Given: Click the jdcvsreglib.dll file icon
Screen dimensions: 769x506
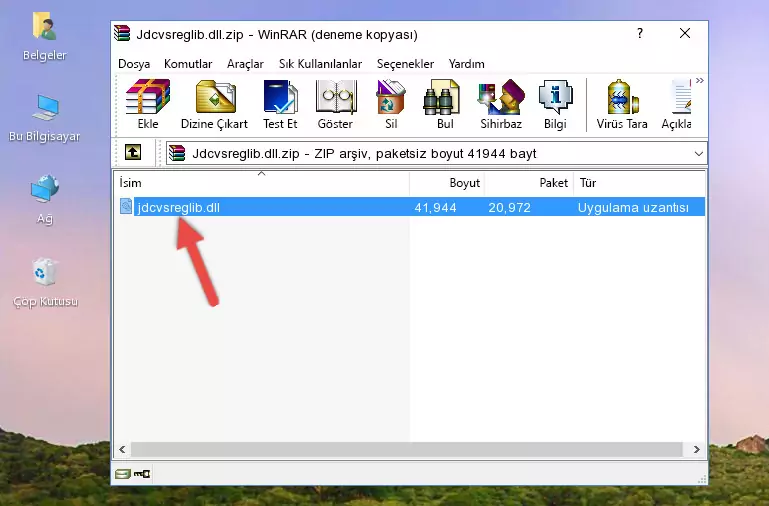Looking at the screenshot, I should point(126,206).
